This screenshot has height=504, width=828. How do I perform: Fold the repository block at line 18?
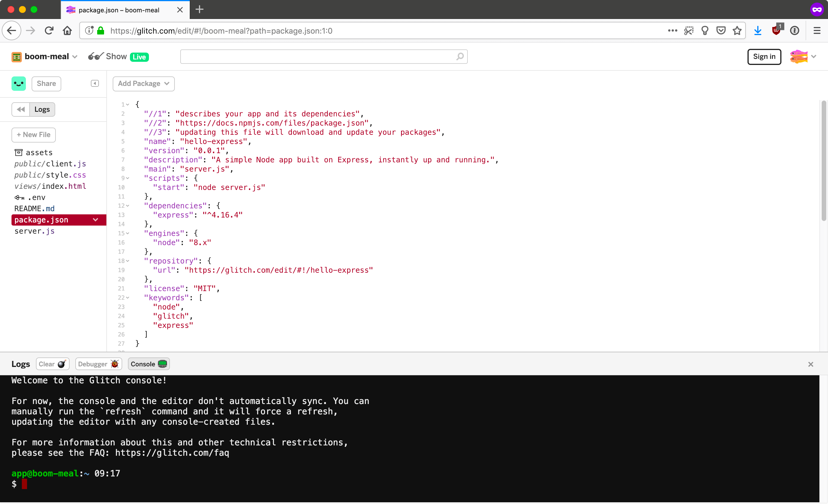pos(128,261)
